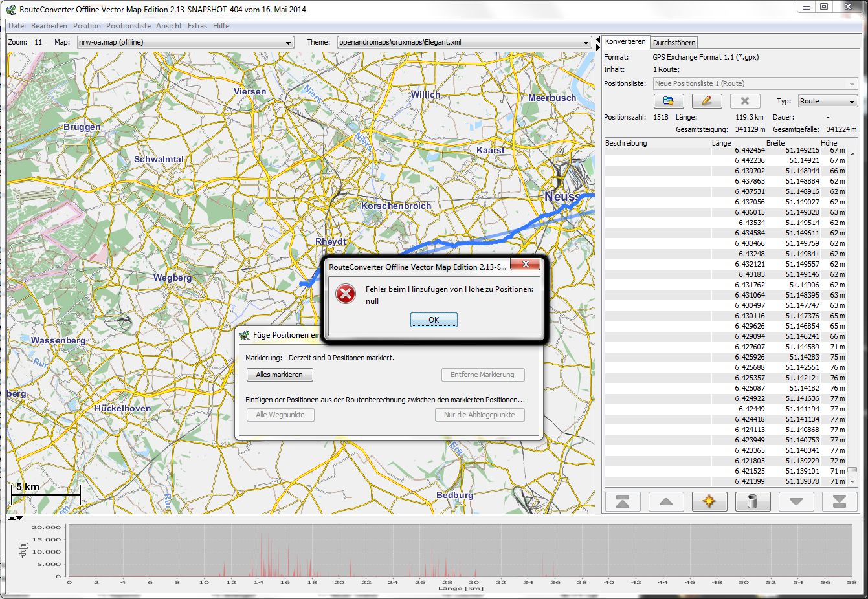Click the star icon to add new position
868x599 pixels.
point(709,501)
